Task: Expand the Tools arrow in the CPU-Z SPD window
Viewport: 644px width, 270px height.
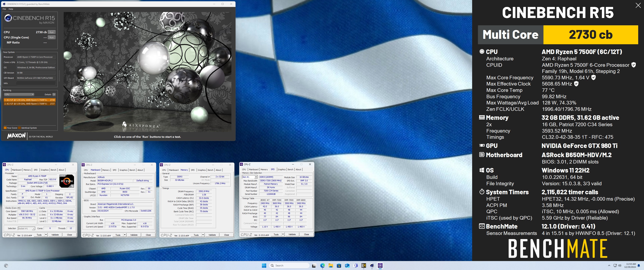Action: pyautogui.click(x=283, y=234)
